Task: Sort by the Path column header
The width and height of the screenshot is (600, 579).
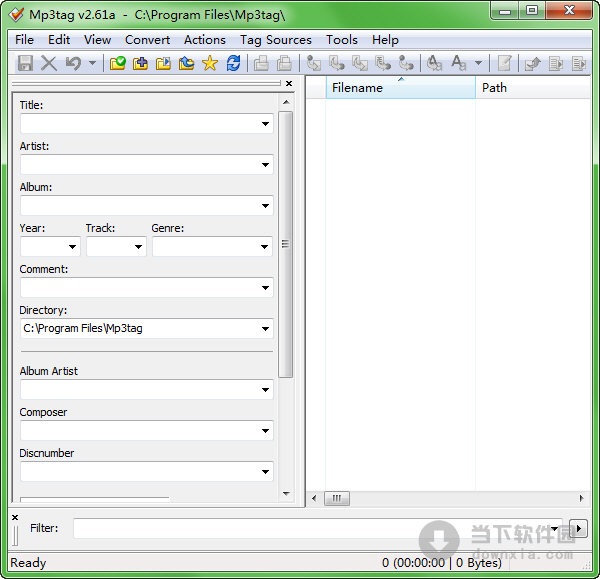Action: point(533,88)
